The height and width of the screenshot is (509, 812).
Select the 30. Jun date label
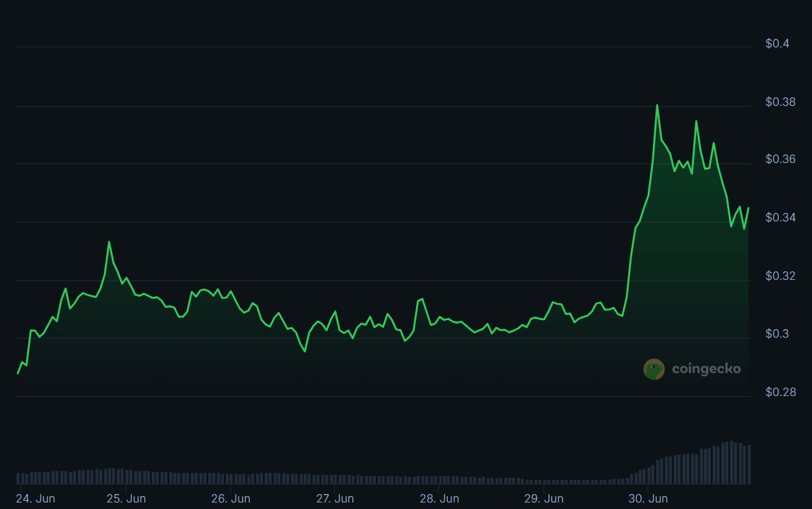(648, 499)
